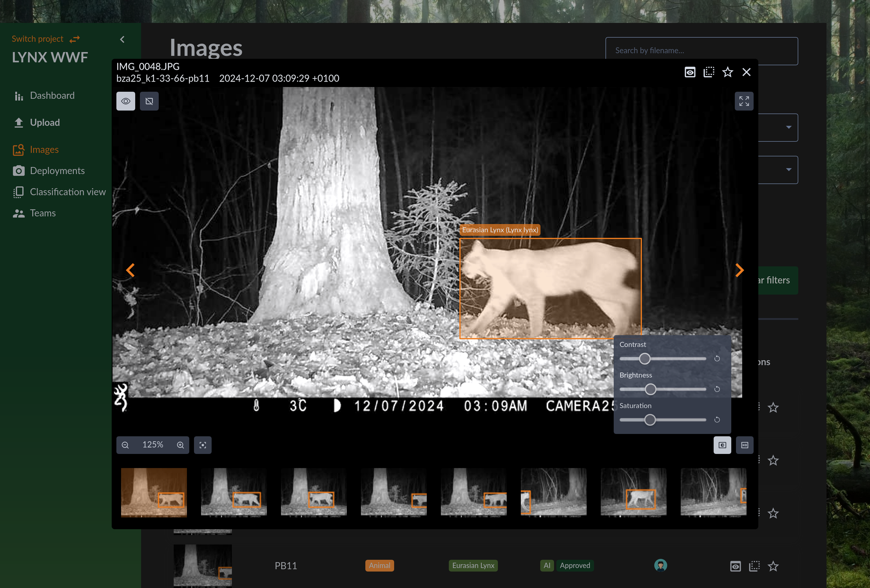The image size is (870, 588).
Task: Click the AI badge in PB11 row
Action: pos(547,566)
